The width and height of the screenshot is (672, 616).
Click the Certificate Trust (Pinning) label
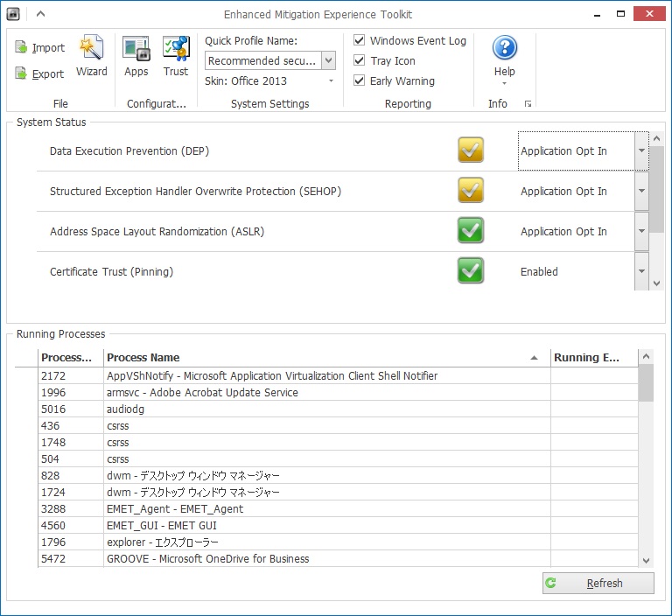point(111,272)
